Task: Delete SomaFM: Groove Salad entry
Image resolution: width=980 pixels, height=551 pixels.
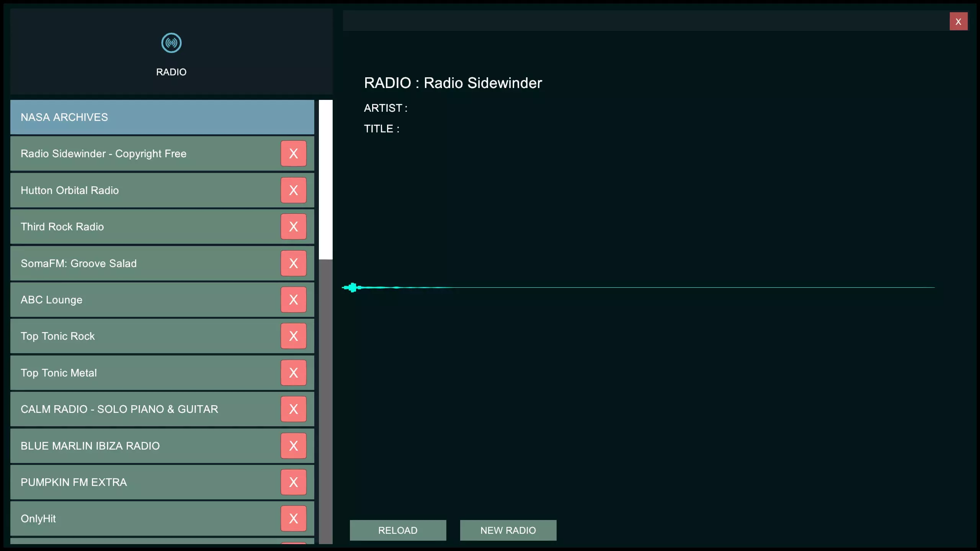Action: click(x=293, y=263)
